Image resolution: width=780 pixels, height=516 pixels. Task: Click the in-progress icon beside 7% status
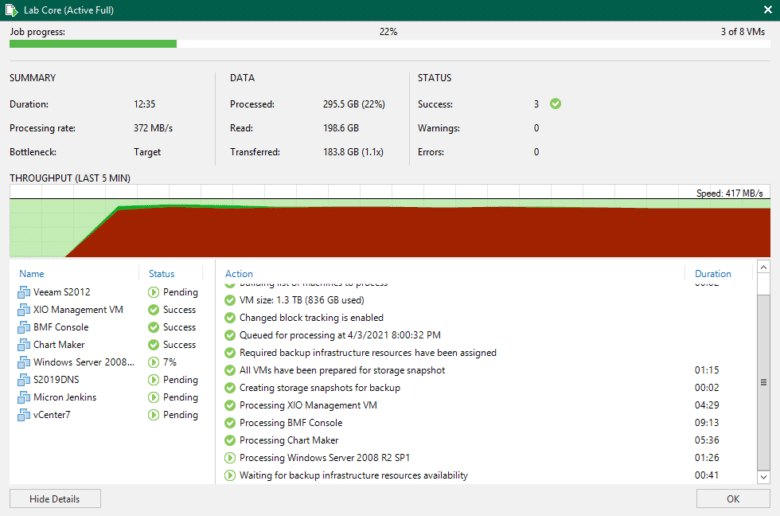pos(154,362)
